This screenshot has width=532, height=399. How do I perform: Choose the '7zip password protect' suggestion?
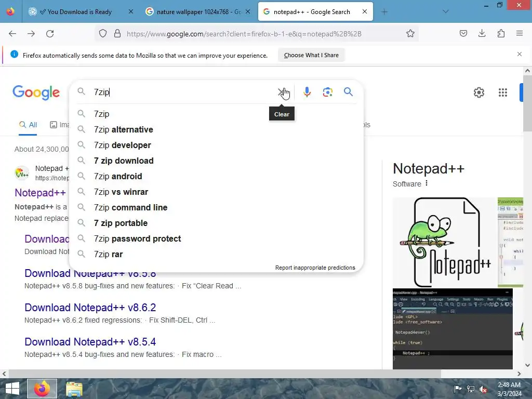[x=216, y=239]
